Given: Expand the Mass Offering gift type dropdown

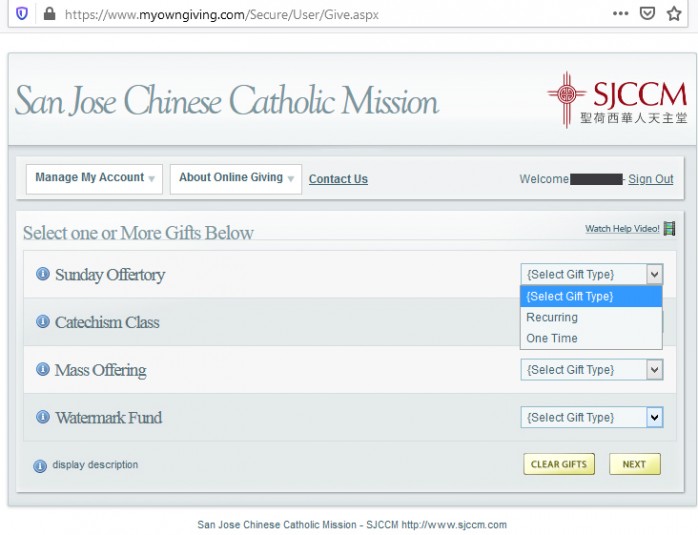Looking at the screenshot, I should (591, 370).
